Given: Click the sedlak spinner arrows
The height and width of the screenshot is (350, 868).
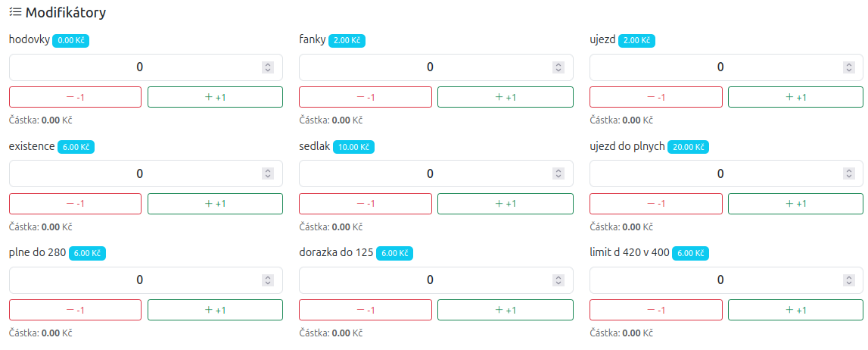Looking at the screenshot, I should pyautogui.click(x=558, y=173).
